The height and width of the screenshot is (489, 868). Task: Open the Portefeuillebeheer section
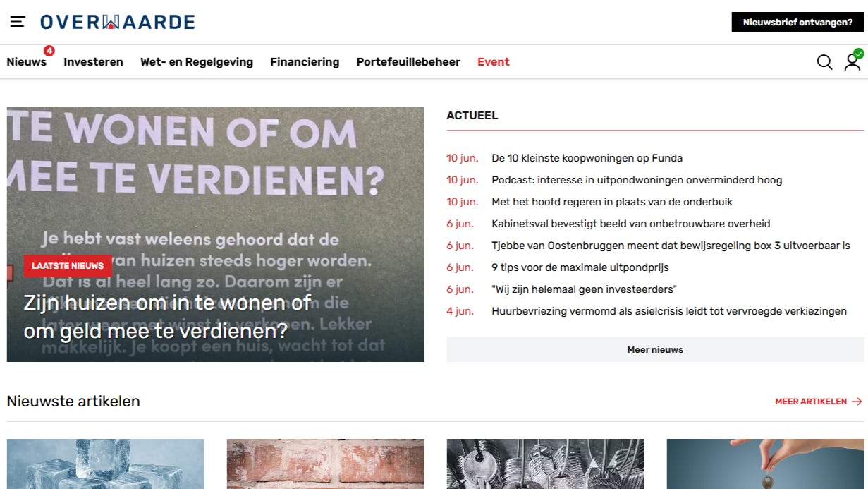click(408, 62)
